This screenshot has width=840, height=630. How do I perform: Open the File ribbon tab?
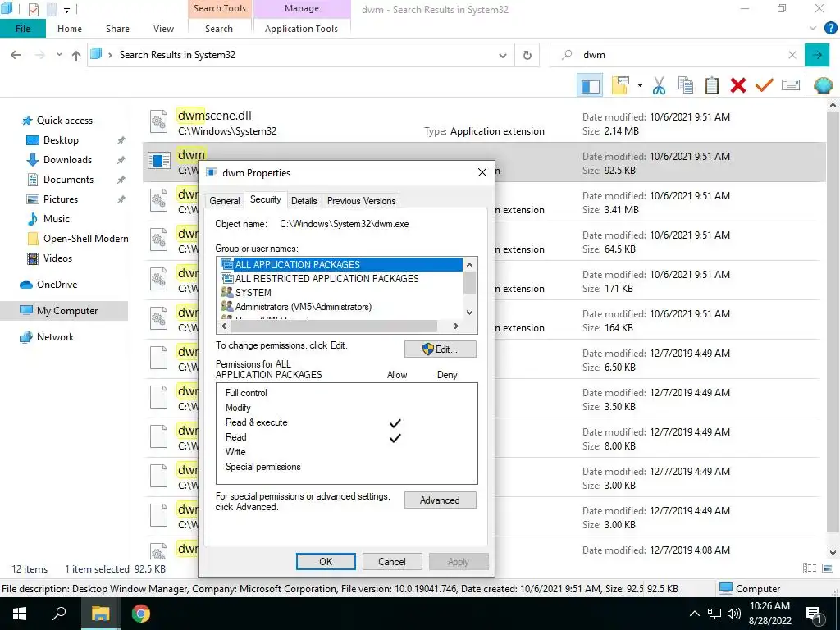[22, 29]
